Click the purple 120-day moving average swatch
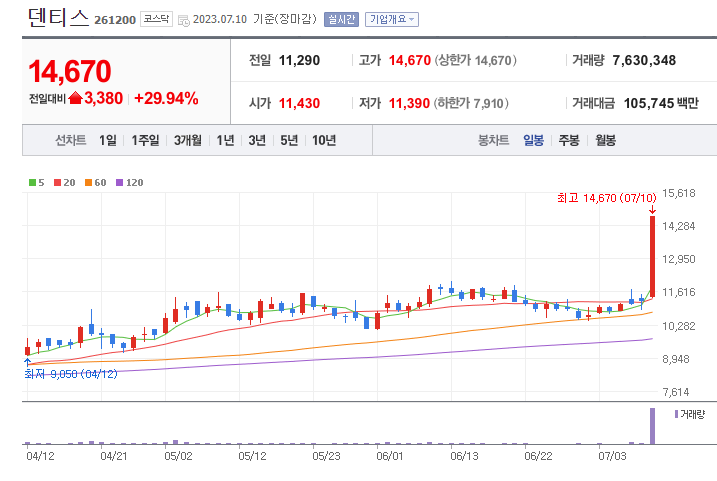This screenshot has width=717, height=481. (120, 182)
